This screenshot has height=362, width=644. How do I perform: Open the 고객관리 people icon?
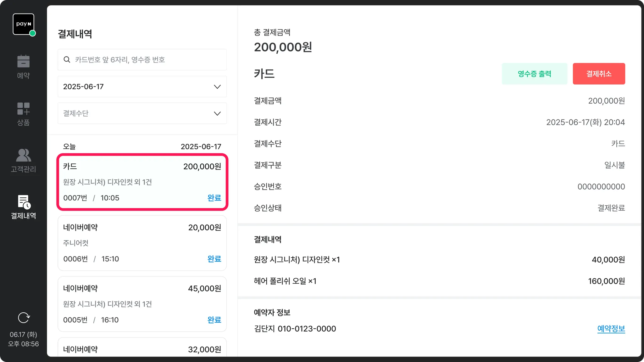click(x=23, y=155)
